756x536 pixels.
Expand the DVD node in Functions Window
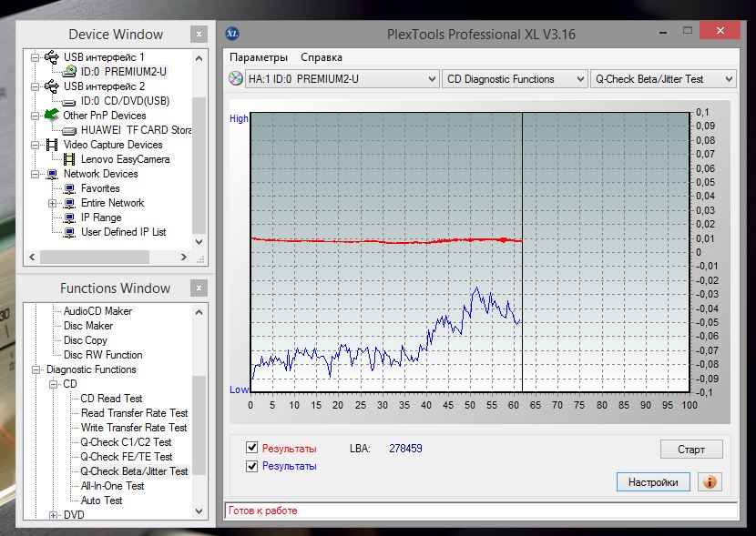click(x=53, y=515)
